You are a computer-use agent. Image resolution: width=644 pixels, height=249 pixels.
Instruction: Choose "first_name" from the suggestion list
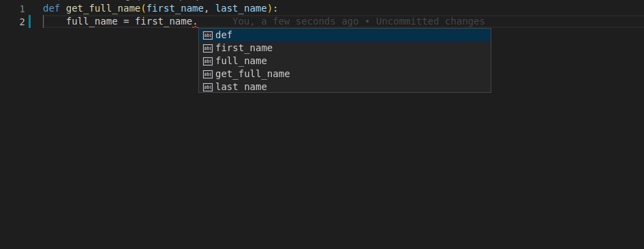(x=345, y=48)
